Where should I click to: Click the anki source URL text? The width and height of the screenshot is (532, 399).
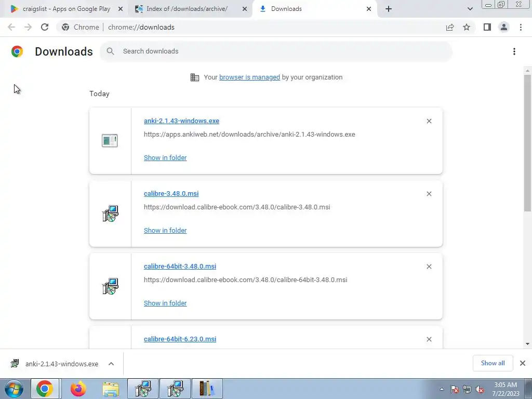pos(249,135)
